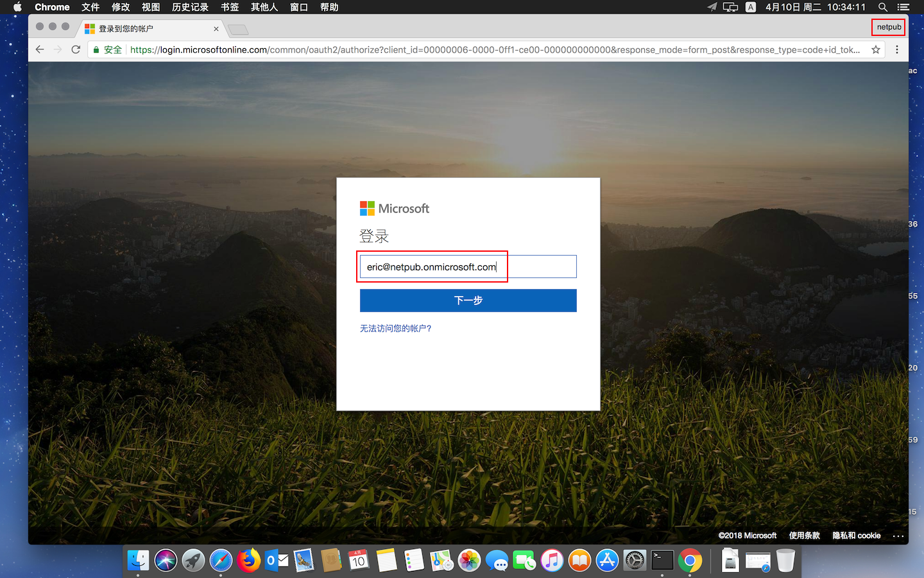924x578 pixels.
Task: Open Mail stamp icon in Dock
Action: click(x=304, y=561)
